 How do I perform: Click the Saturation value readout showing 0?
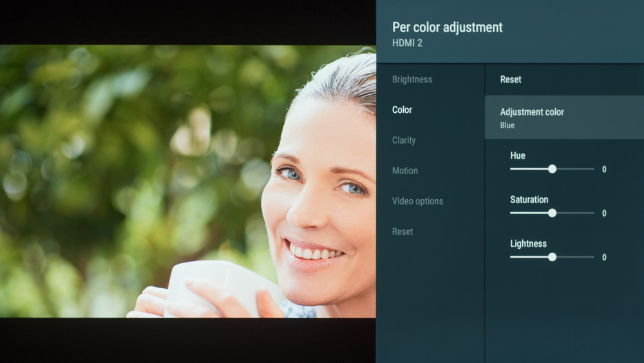[604, 213]
